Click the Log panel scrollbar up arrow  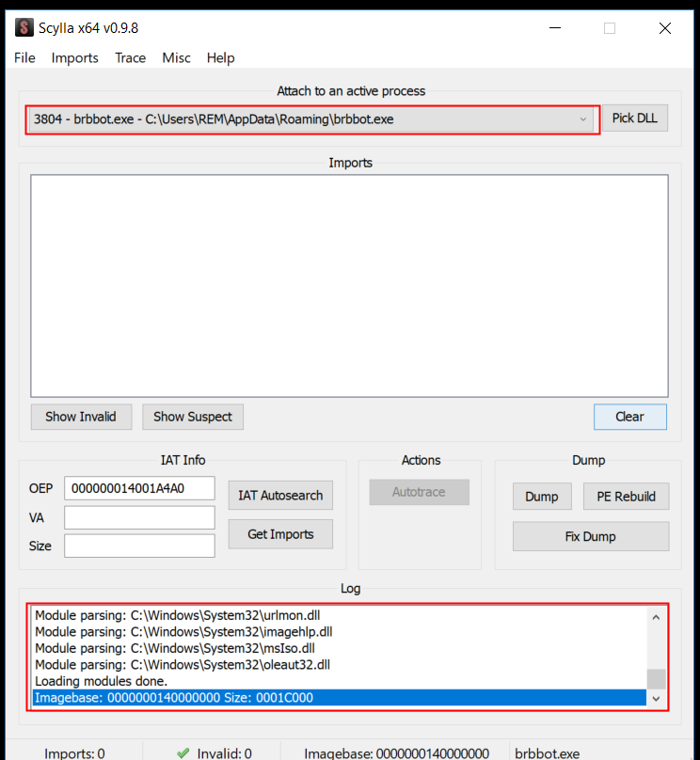[656, 617]
